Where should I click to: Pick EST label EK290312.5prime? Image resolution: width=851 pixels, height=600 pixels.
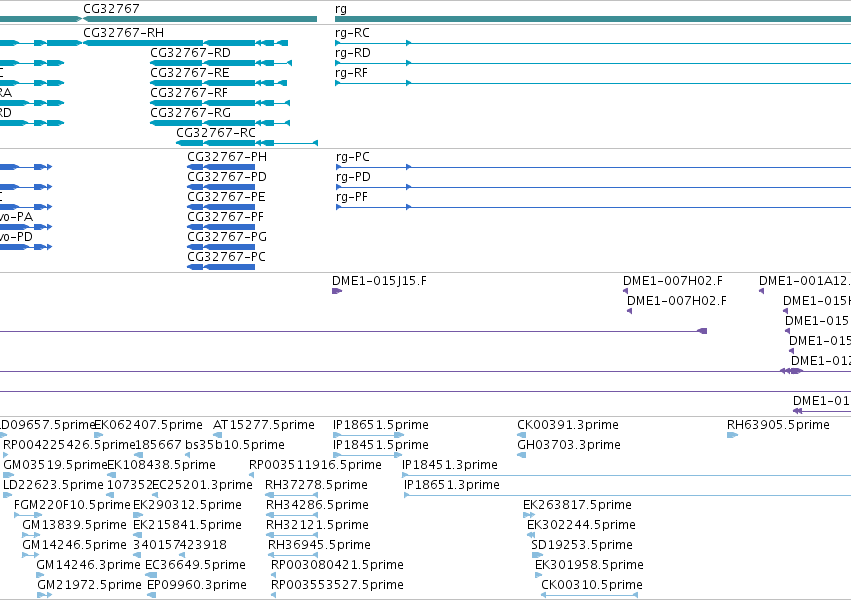[187, 505]
